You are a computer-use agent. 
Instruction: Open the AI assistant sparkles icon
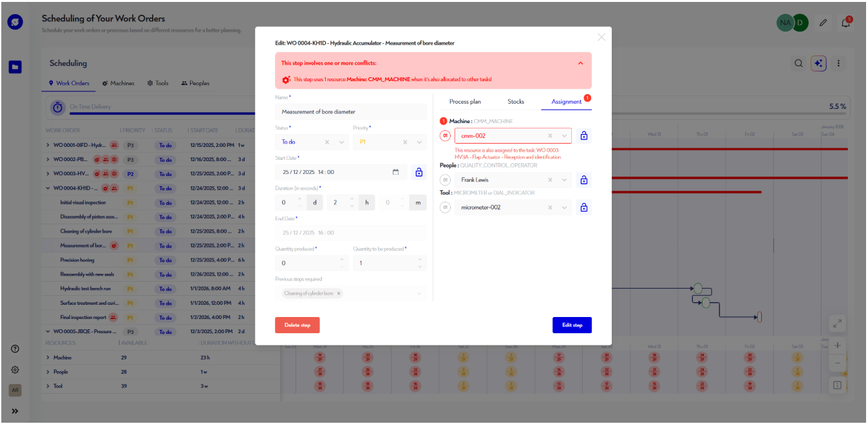[818, 63]
